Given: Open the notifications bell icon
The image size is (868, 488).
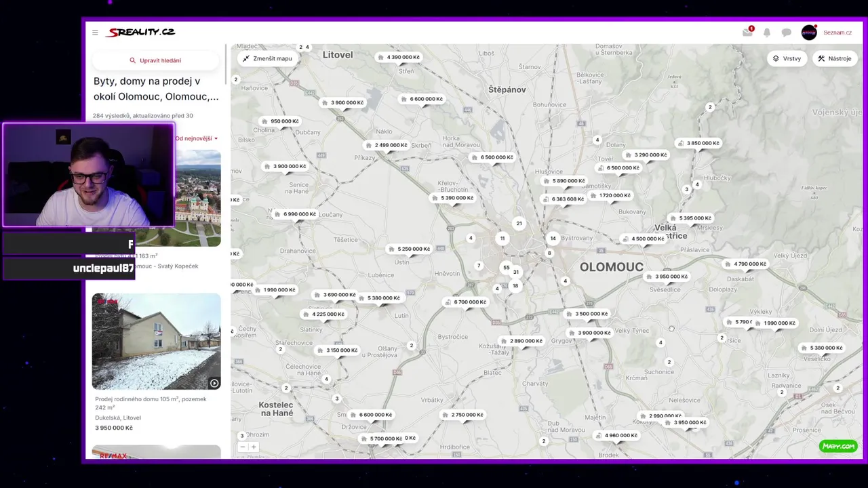Looking at the screenshot, I should coord(767,33).
